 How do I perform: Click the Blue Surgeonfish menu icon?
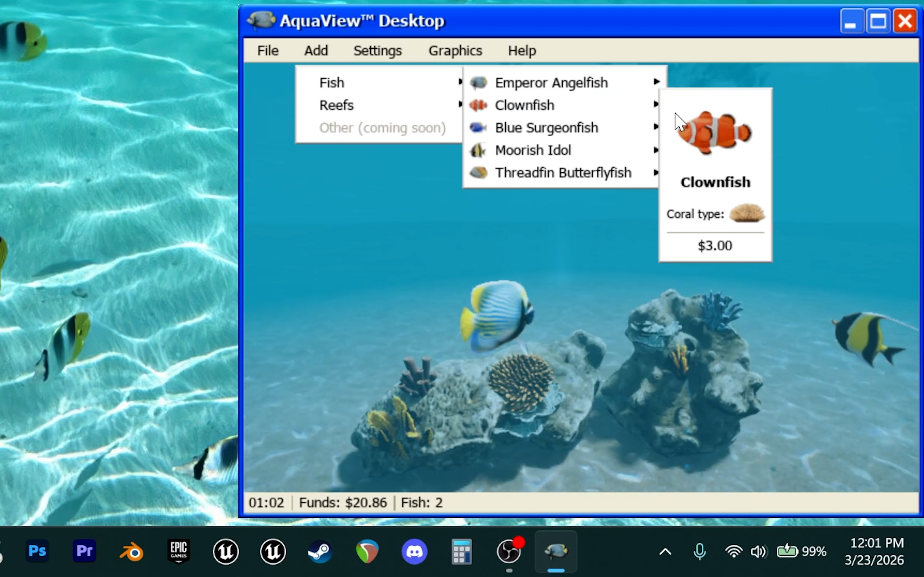click(x=478, y=127)
